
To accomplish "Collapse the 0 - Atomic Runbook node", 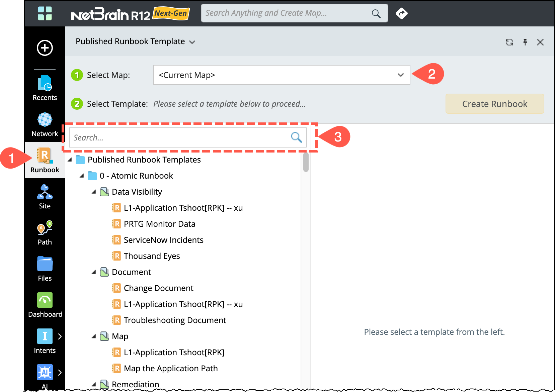I will click(x=82, y=176).
